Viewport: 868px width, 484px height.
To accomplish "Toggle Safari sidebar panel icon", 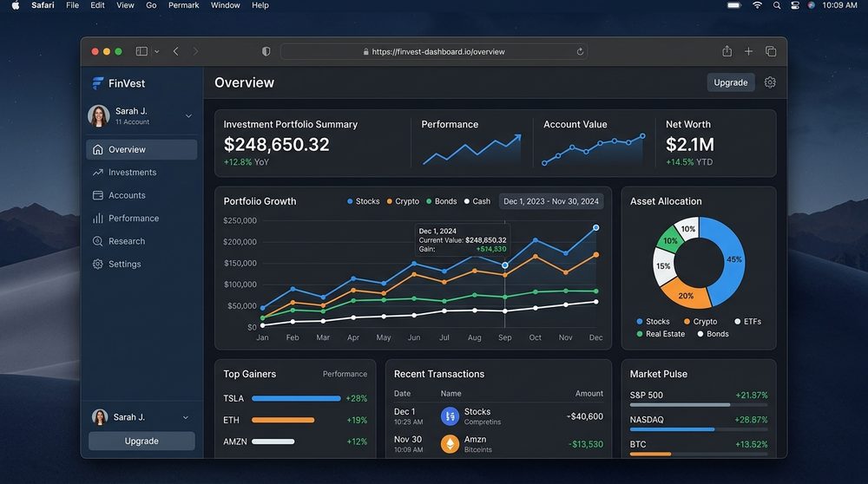I will tap(141, 51).
